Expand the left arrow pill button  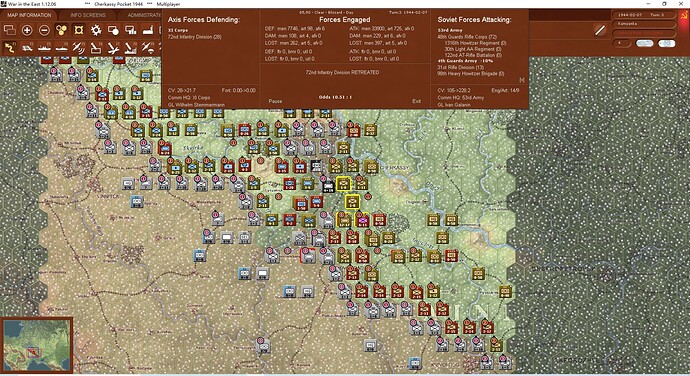[622, 43]
